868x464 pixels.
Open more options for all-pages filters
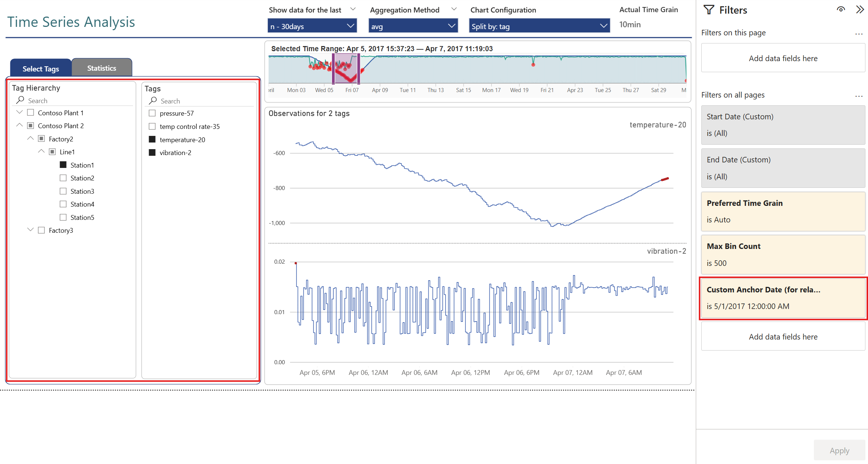859,96
